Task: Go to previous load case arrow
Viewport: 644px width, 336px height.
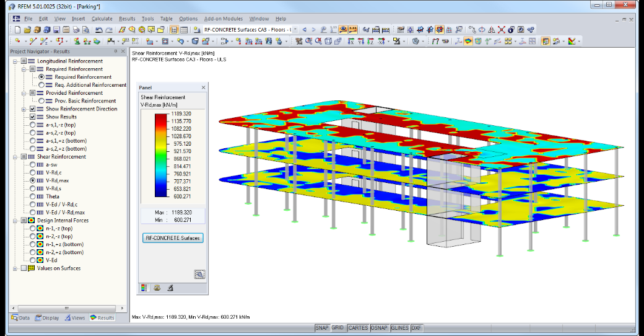Action: (304, 30)
